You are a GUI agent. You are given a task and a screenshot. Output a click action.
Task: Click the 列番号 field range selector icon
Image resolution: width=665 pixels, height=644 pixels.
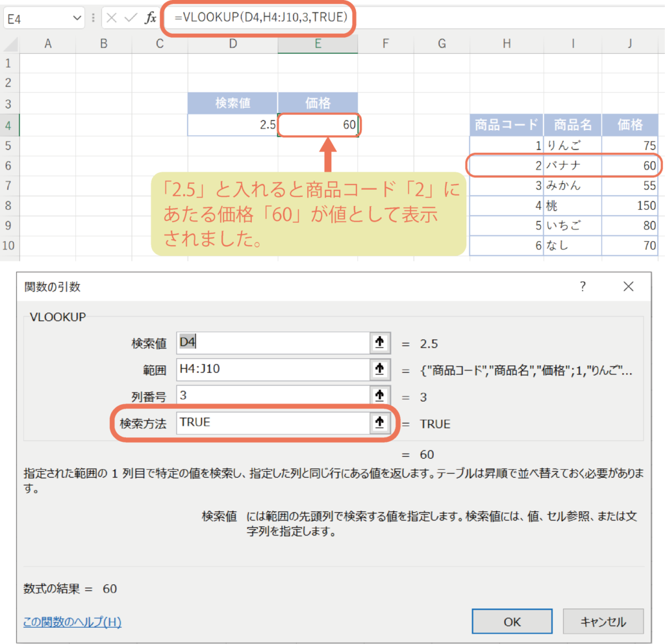[x=380, y=396]
